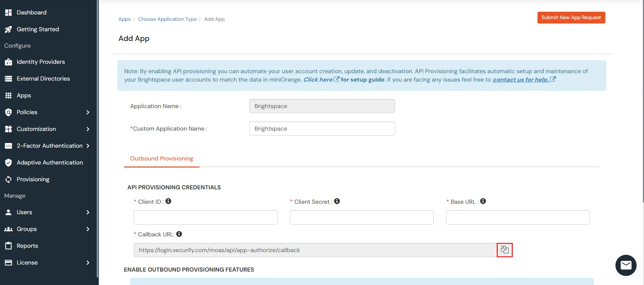Click the External Directories list icon
This screenshot has width=644, height=285.
[8, 79]
